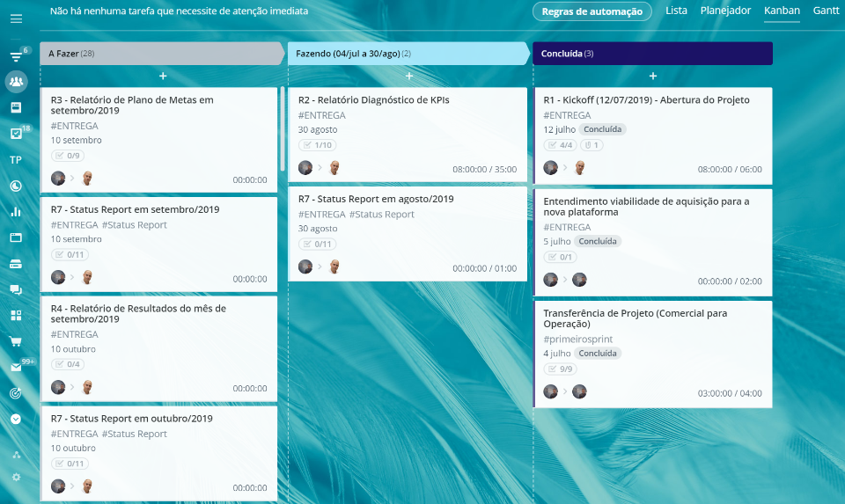
Task: Open the chat messages icon
Action: 16,289
